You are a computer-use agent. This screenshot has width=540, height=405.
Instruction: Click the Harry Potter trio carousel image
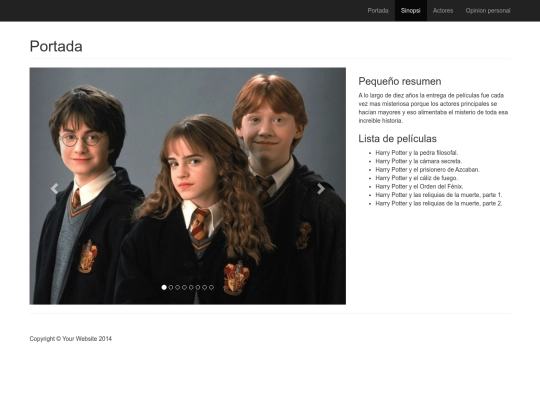tap(188, 186)
